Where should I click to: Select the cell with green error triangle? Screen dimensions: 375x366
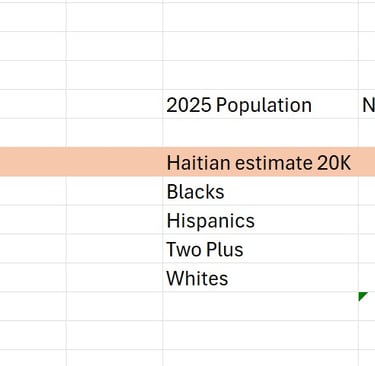(367, 306)
